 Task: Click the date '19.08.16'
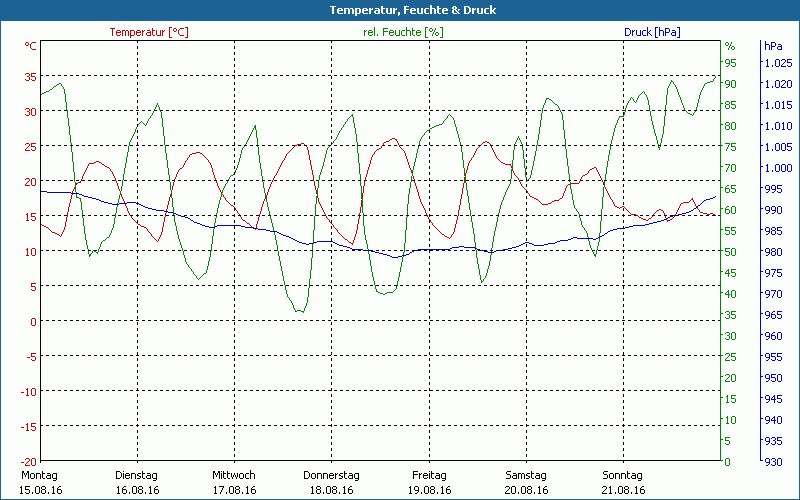pos(430,490)
